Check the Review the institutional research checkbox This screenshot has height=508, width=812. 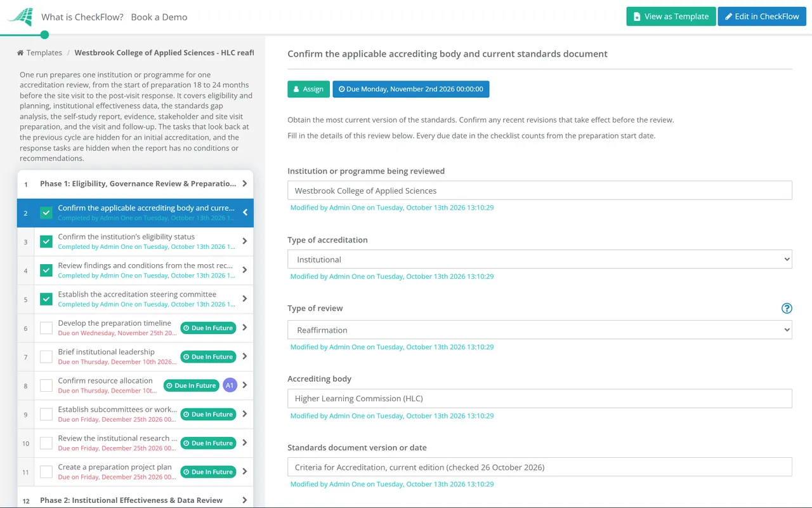click(x=46, y=443)
